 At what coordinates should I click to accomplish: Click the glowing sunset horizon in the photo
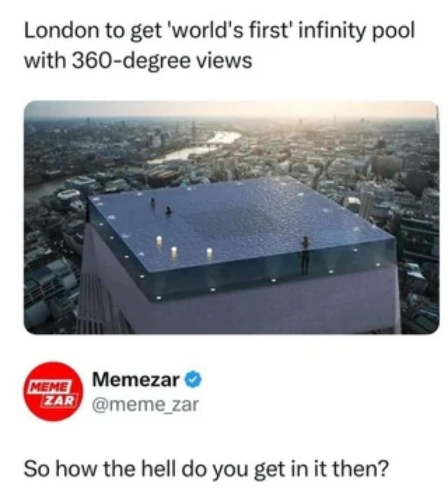[231, 110]
